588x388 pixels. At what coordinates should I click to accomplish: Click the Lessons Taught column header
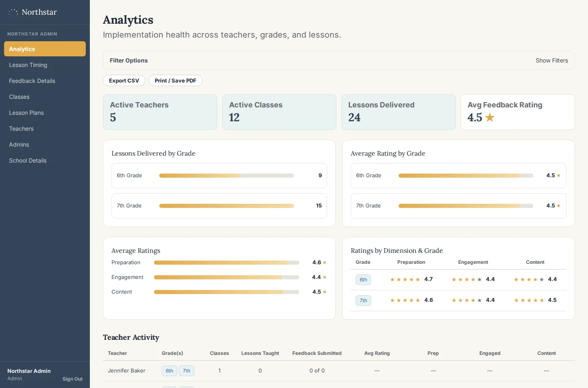[x=260, y=353]
